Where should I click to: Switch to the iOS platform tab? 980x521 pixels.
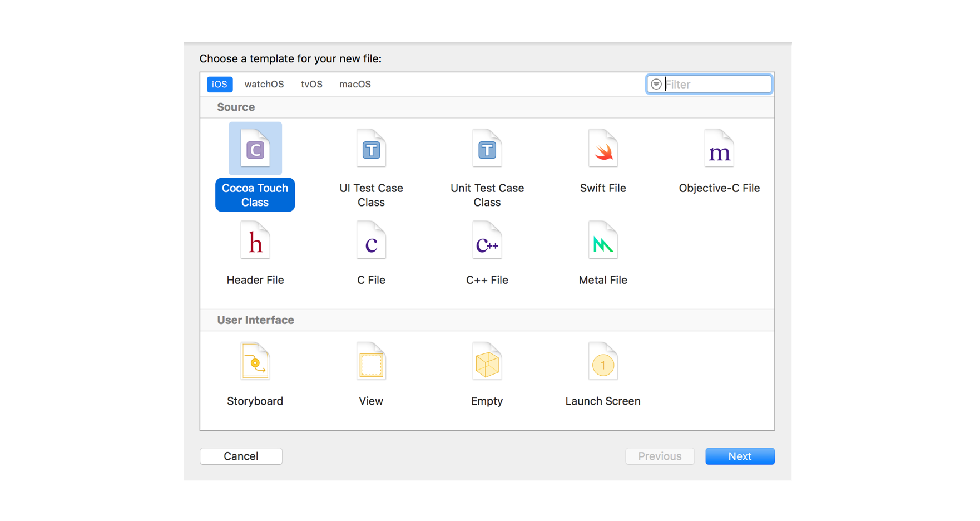pos(220,84)
